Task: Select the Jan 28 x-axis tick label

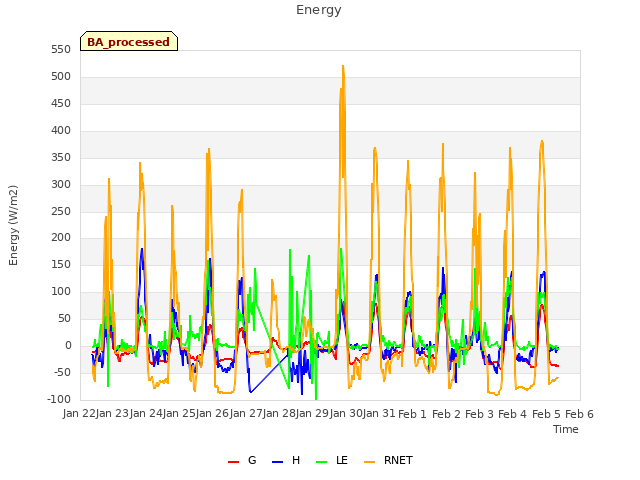Action: pyautogui.click(x=279, y=414)
